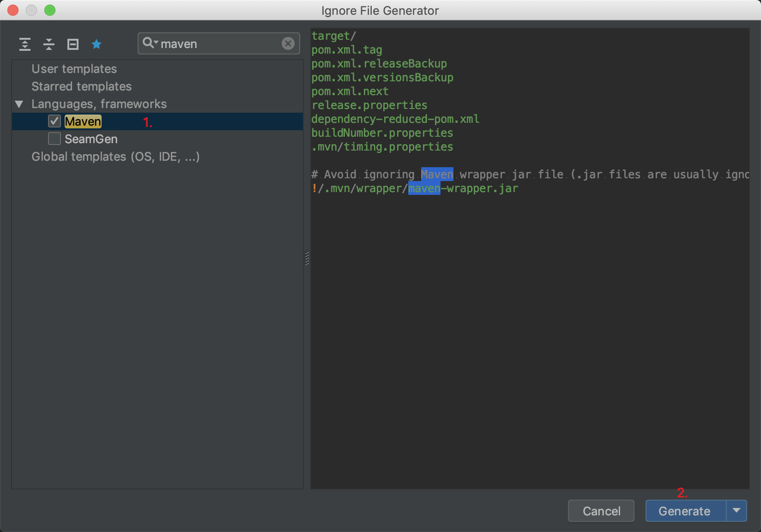Select the Global templates (OS, IDE, ...) group

tap(115, 157)
